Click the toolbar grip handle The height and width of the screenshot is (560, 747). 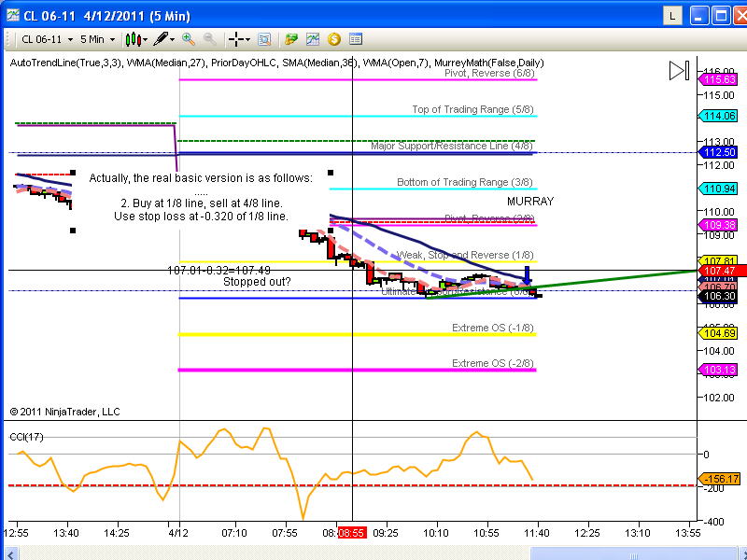point(7,40)
